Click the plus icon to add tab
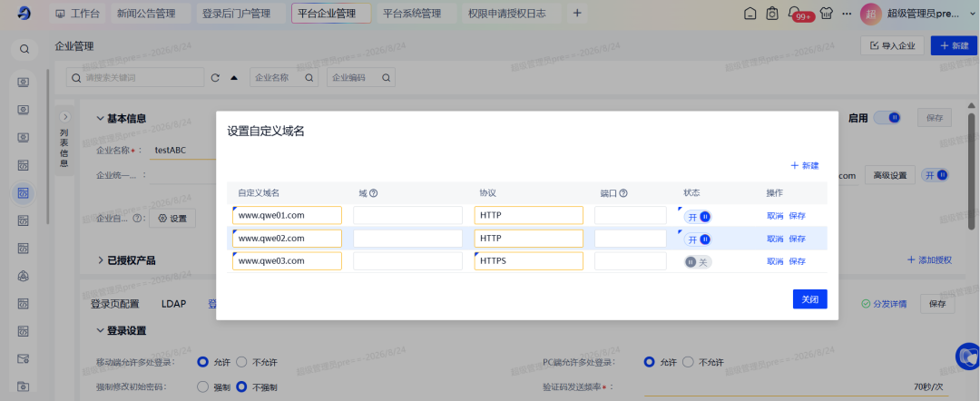980x401 pixels. click(x=577, y=13)
